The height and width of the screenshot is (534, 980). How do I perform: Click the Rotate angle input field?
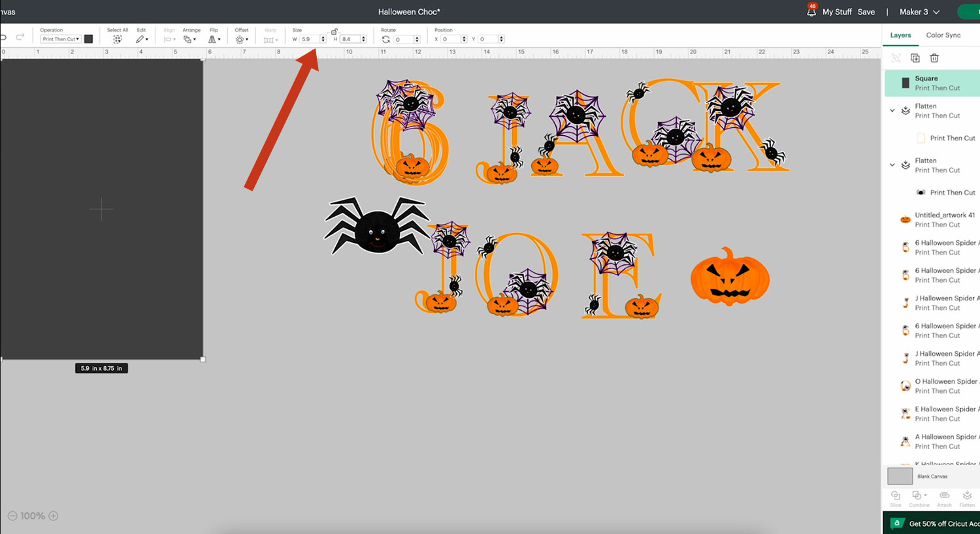click(402, 39)
